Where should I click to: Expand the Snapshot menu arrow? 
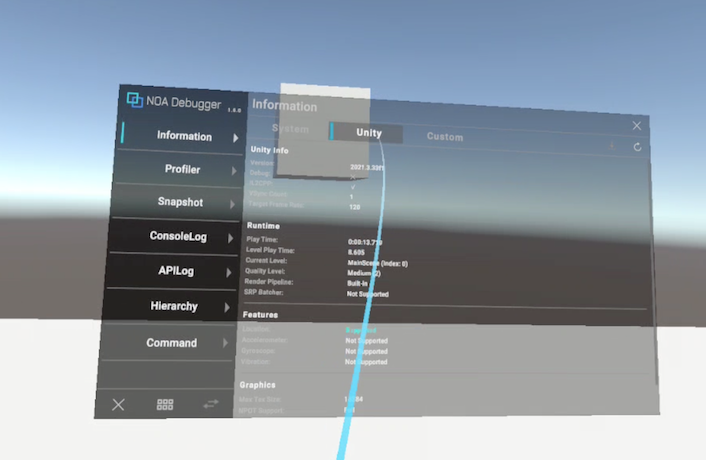[x=232, y=204]
